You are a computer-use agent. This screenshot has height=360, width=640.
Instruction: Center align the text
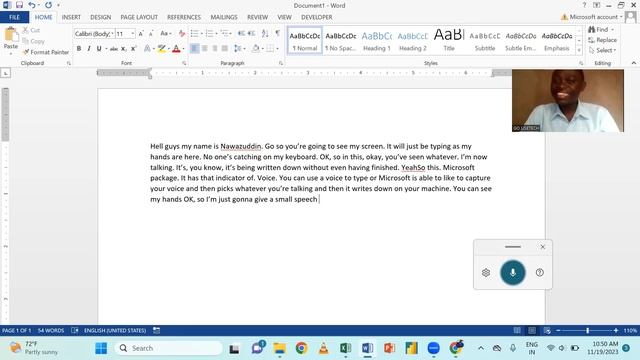[204, 49]
